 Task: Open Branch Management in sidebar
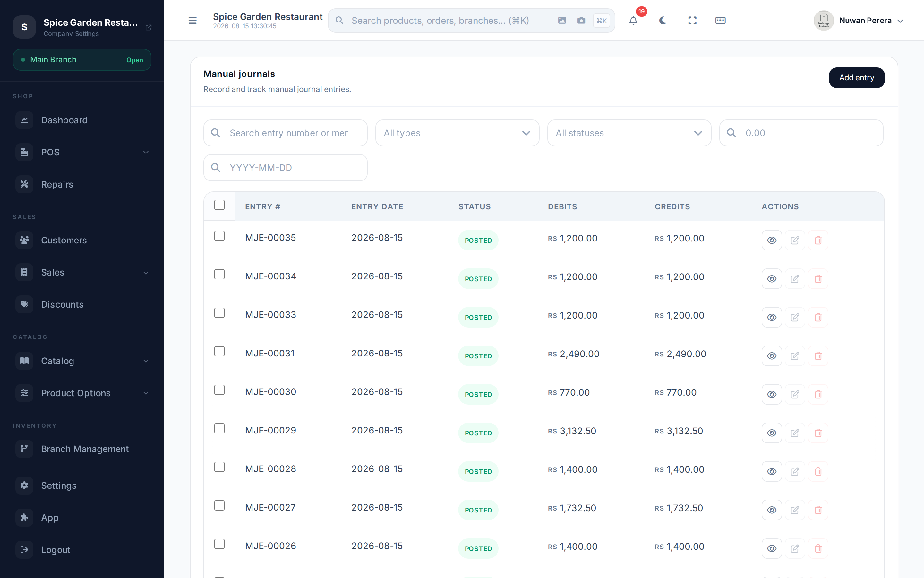pos(82,449)
